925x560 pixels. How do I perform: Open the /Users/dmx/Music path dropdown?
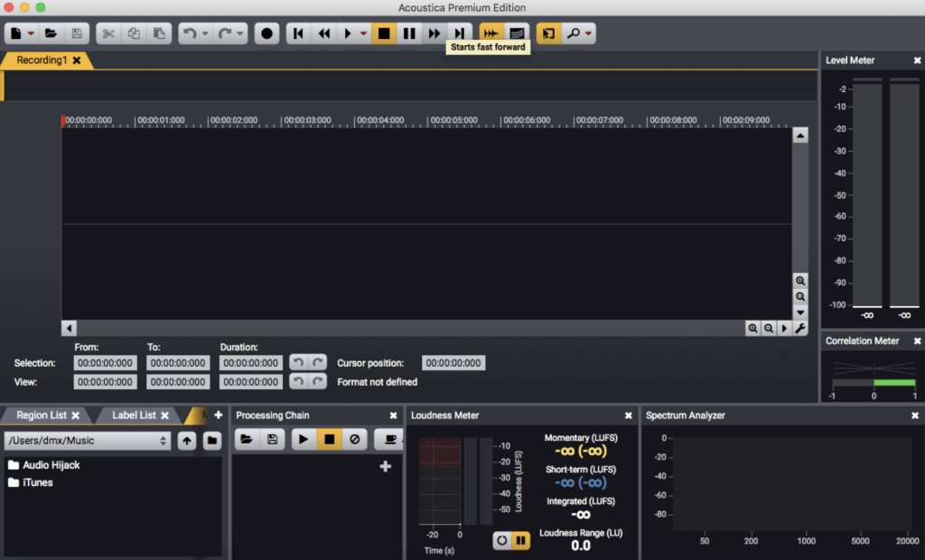tap(88, 441)
